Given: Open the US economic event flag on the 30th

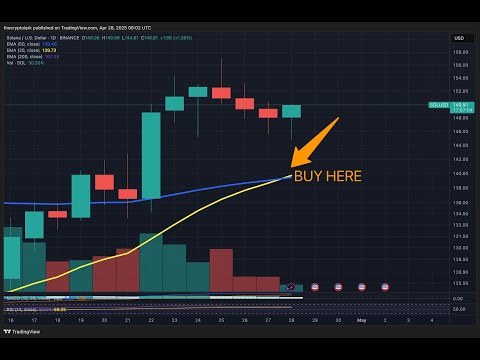Looking at the screenshot, I should click(x=338, y=287).
